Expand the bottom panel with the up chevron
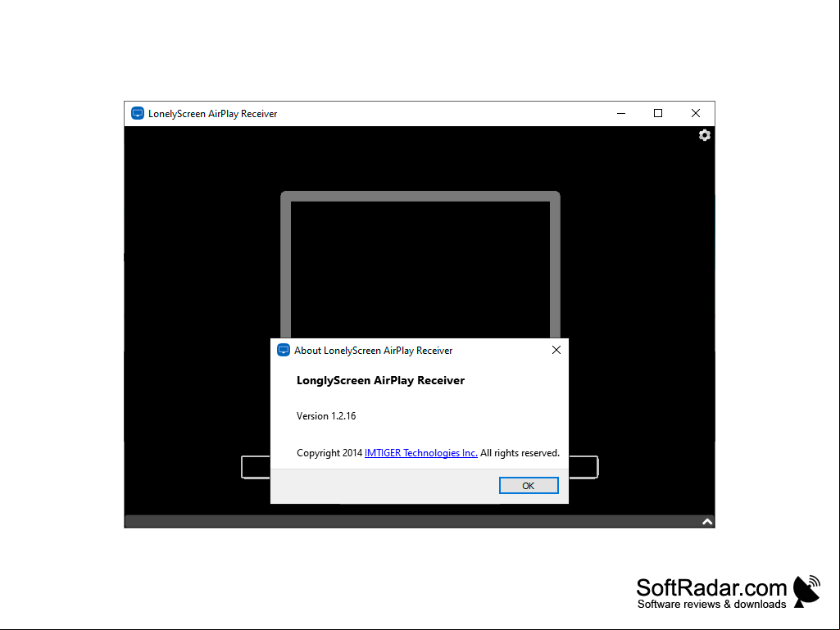Screen dimensions: 840x630 click(707, 521)
